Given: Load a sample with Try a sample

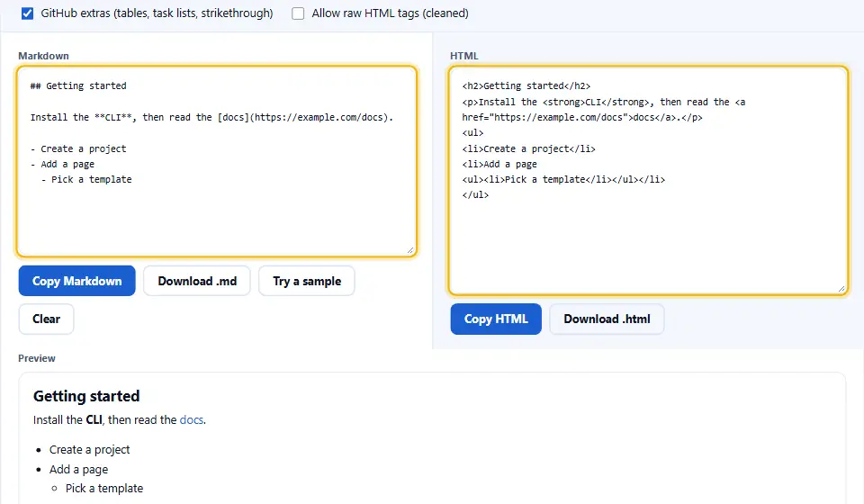Looking at the screenshot, I should (307, 281).
